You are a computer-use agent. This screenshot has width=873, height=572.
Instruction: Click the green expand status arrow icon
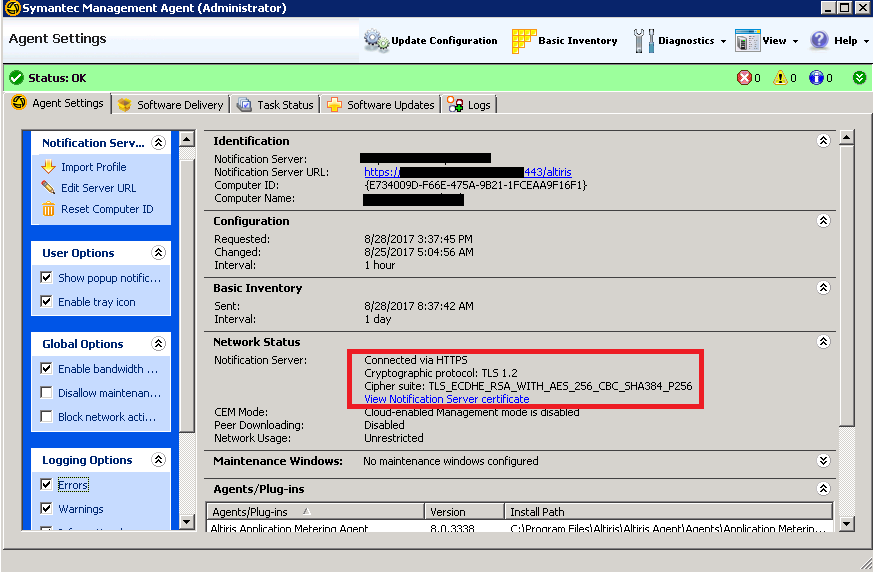click(x=859, y=78)
